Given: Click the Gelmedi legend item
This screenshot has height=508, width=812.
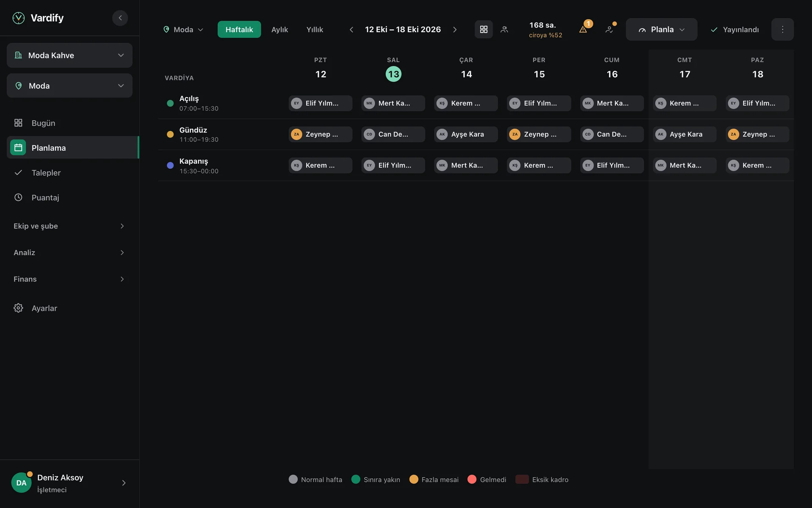Looking at the screenshot, I should pos(487,479).
